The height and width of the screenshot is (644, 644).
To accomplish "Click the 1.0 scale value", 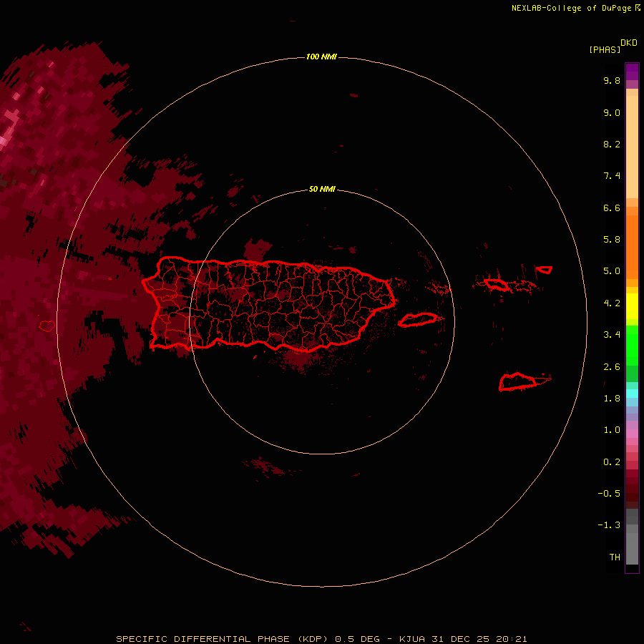I will tap(612, 430).
